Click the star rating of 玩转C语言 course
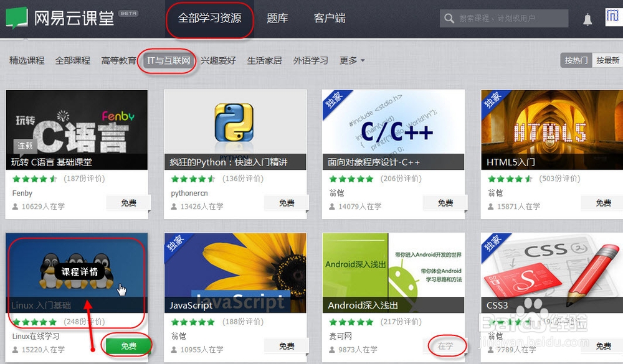 coord(34,179)
